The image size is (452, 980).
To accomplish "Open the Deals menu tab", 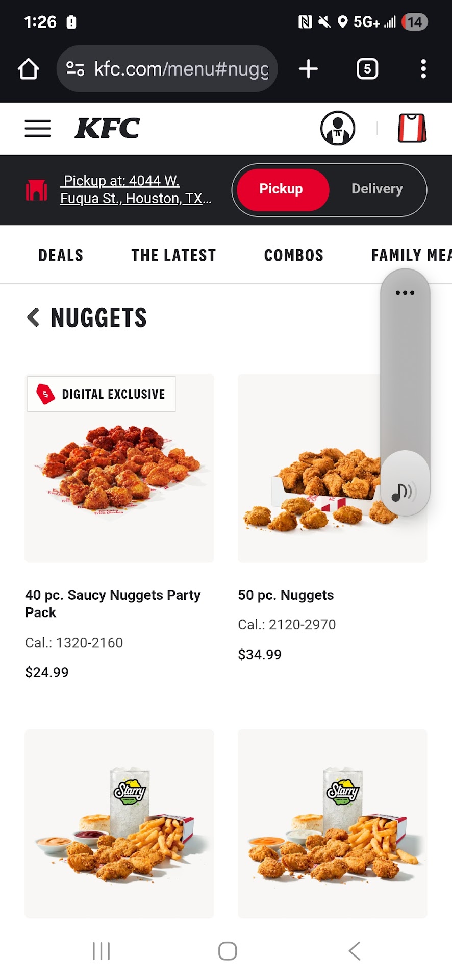I will tap(61, 255).
